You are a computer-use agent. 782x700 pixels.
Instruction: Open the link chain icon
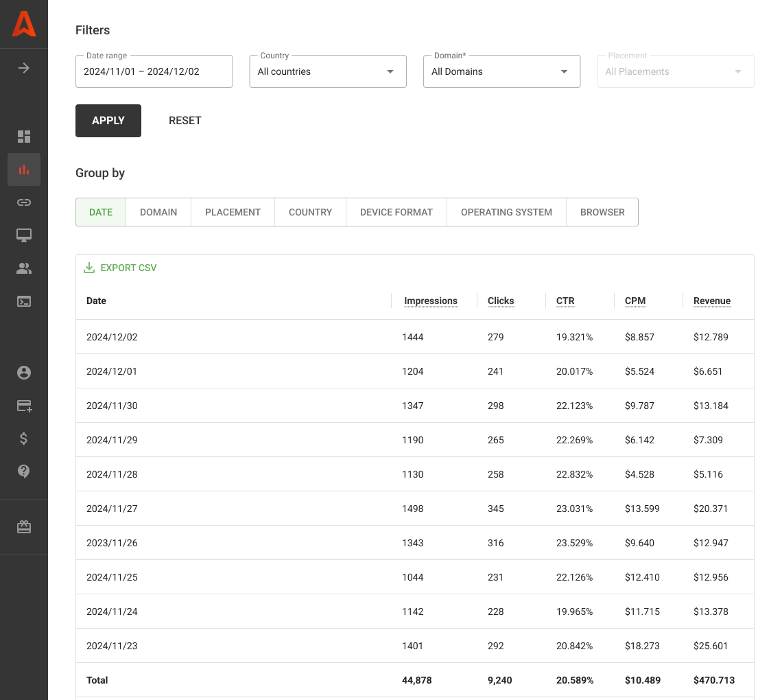(x=24, y=202)
